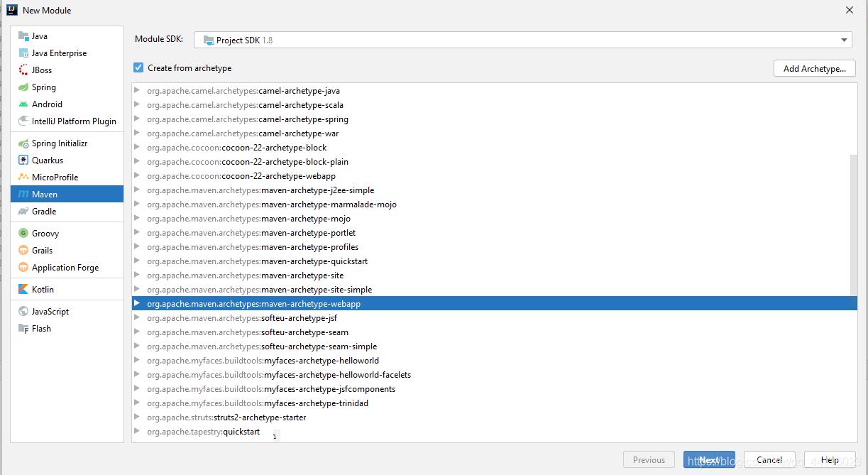868x475 pixels.
Task: Expand the struts2-archetype-starter node
Action: [137, 417]
